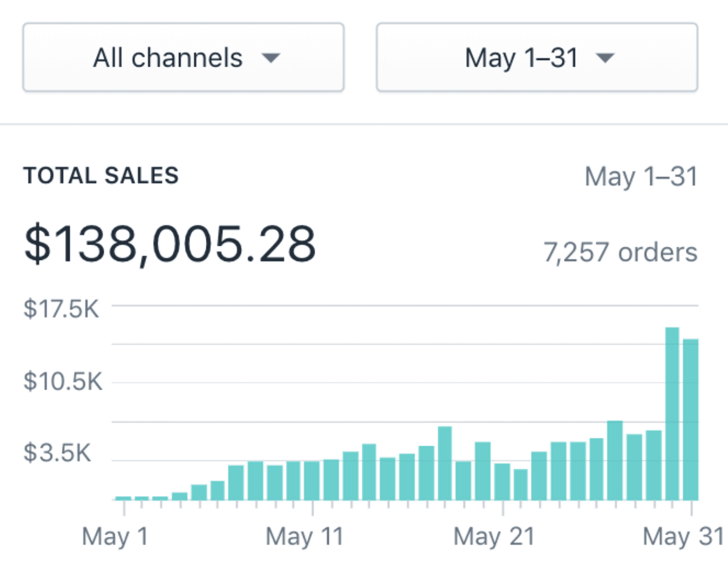Image resolution: width=728 pixels, height=581 pixels.
Task: Click the May 11 axis label
Action: (304, 536)
